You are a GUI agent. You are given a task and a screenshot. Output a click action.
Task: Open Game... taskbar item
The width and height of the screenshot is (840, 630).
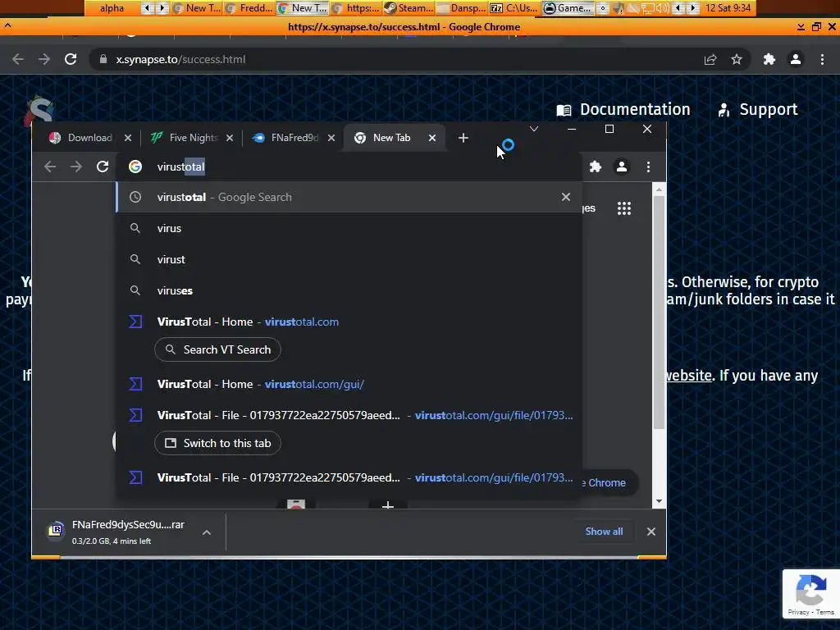coord(568,8)
